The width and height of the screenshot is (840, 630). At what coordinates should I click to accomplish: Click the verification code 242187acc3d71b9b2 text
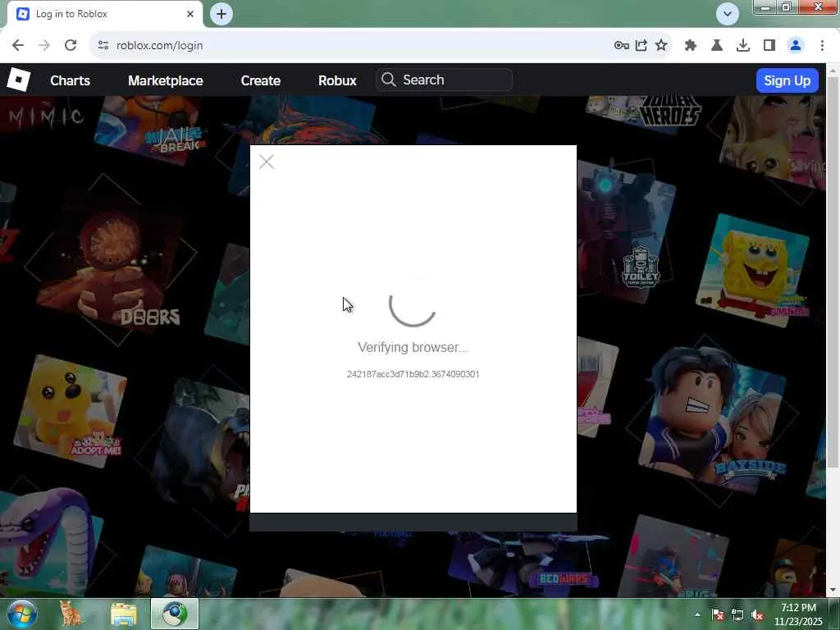click(413, 374)
